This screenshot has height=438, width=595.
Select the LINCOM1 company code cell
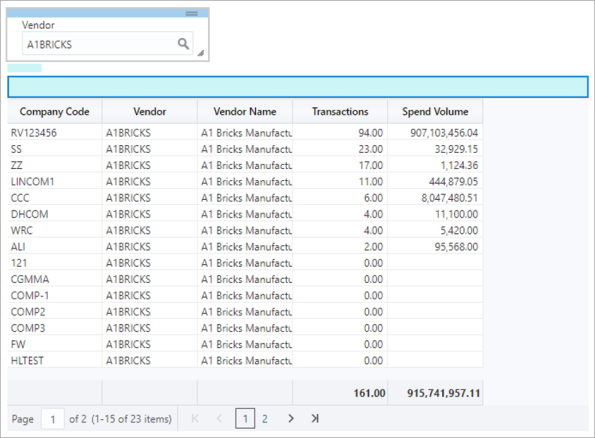click(x=55, y=181)
